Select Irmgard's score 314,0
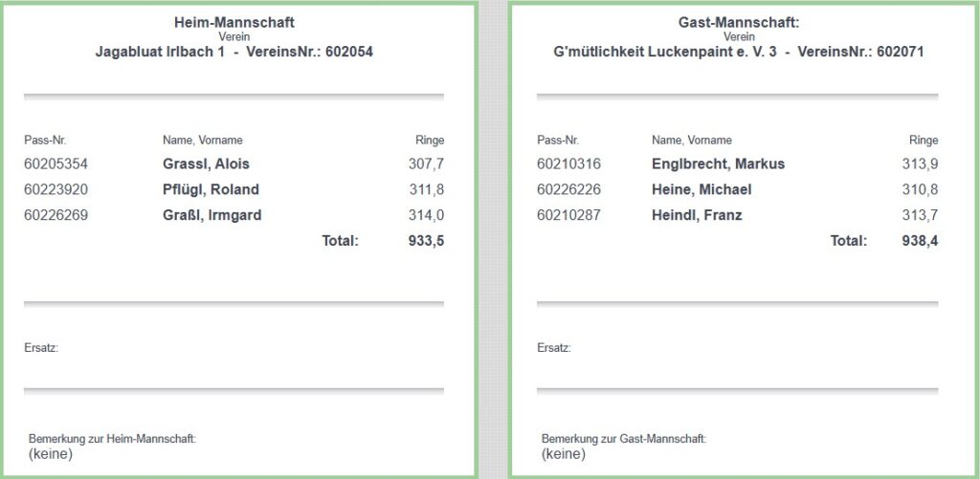The image size is (980, 479). coord(427,215)
